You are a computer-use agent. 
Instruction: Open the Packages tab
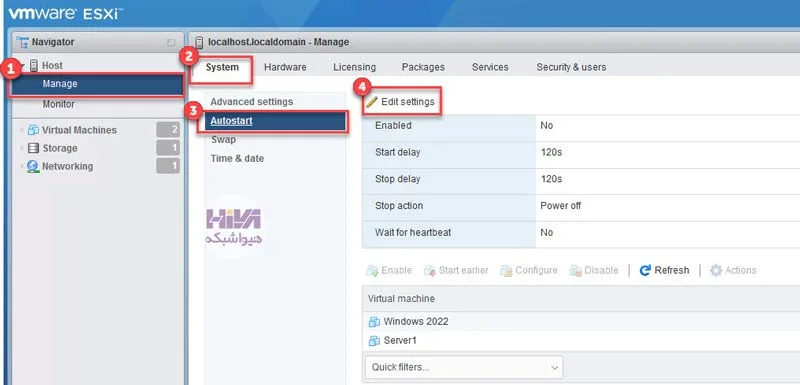point(423,67)
